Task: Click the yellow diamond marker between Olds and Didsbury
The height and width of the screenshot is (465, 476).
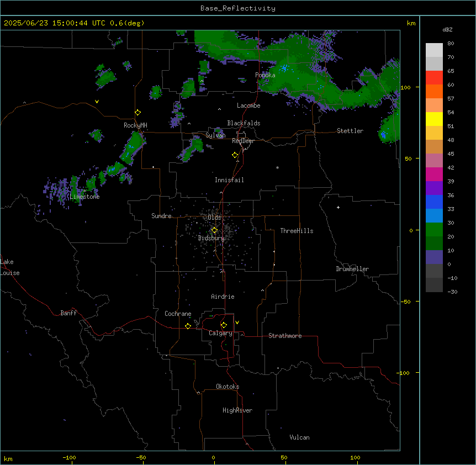Action: 214,230
